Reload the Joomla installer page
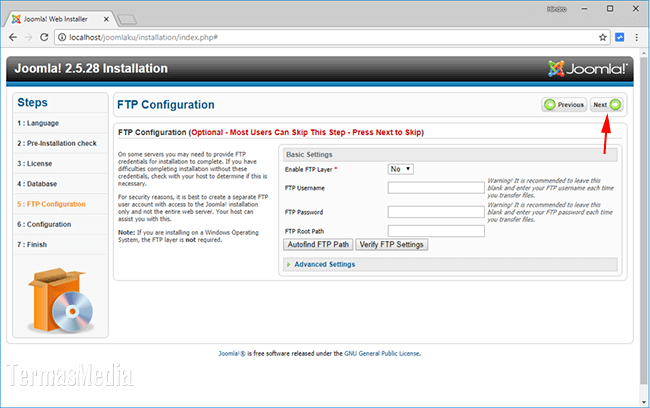Image resolution: width=650 pixels, height=408 pixels. point(44,37)
